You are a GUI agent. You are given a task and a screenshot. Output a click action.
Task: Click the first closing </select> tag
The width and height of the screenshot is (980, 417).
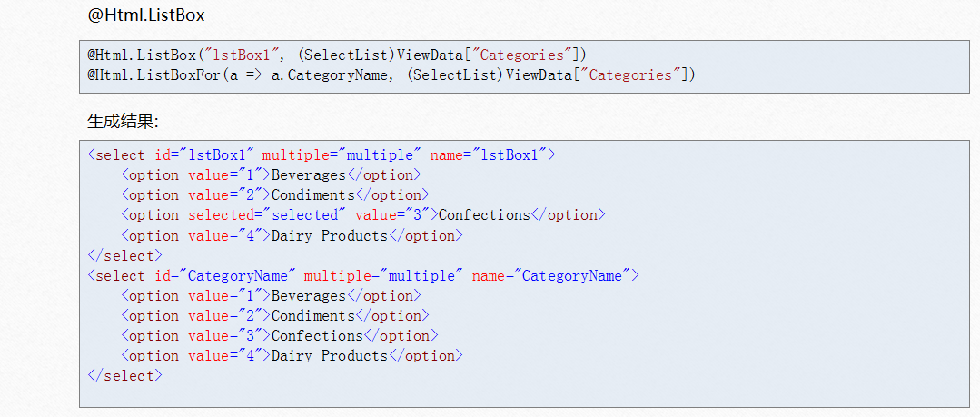click(125, 255)
